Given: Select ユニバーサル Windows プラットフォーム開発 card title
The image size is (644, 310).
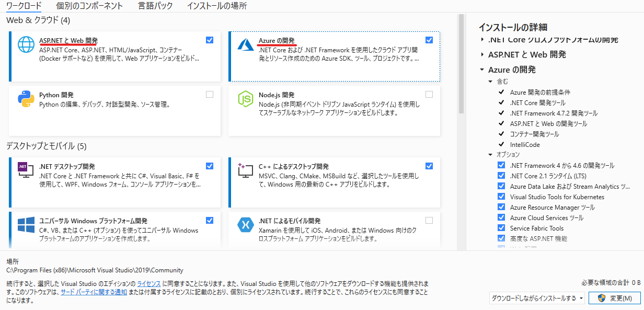Looking at the screenshot, I should (x=93, y=221).
